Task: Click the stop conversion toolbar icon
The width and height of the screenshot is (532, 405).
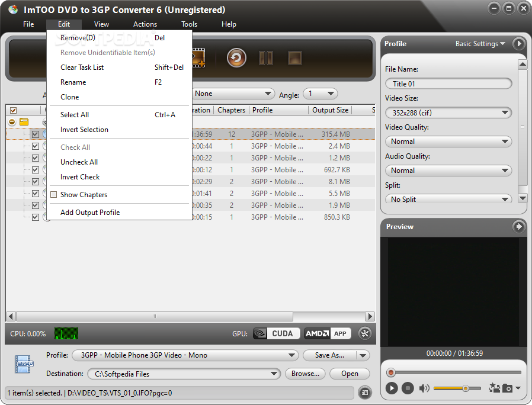Action: [295, 58]
